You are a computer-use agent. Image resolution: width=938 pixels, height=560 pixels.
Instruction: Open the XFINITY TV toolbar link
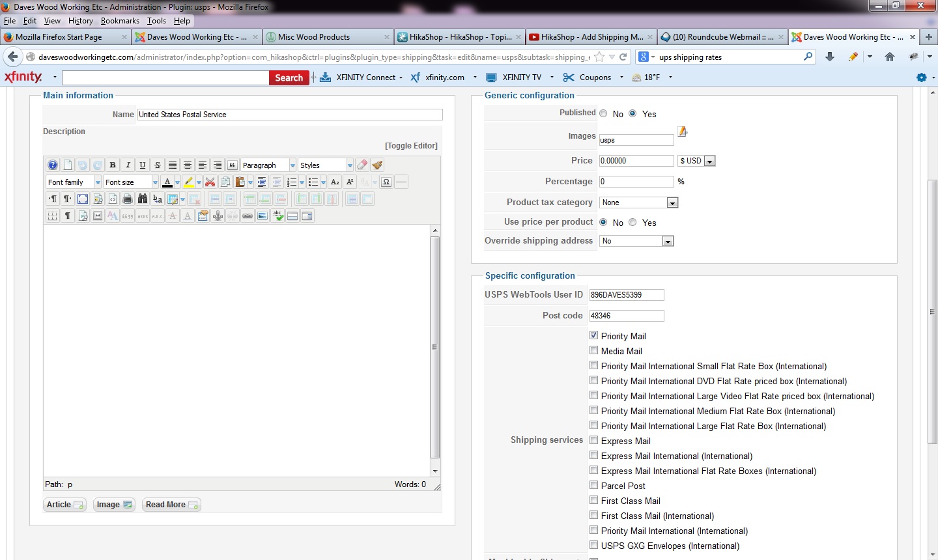[x=514, y=77]
